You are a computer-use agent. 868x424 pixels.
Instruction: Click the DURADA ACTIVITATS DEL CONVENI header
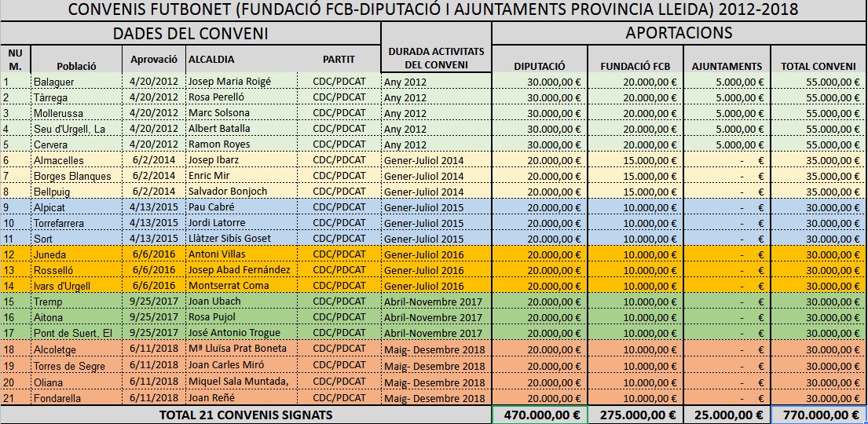435,57
